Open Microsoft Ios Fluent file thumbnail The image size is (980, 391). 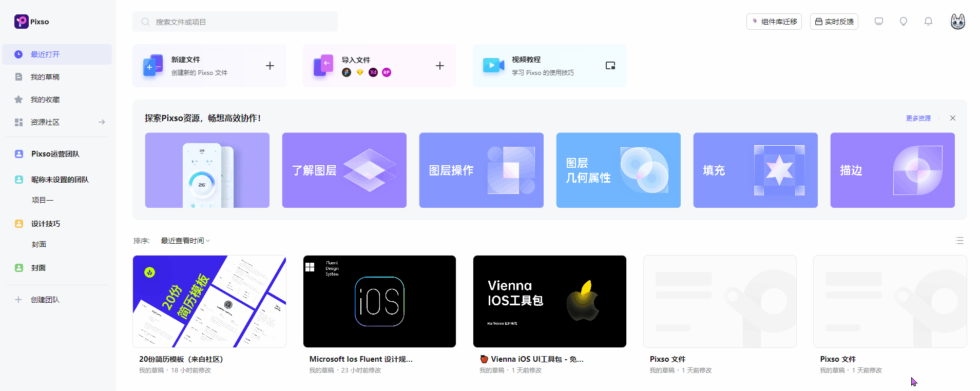[379, 302]
